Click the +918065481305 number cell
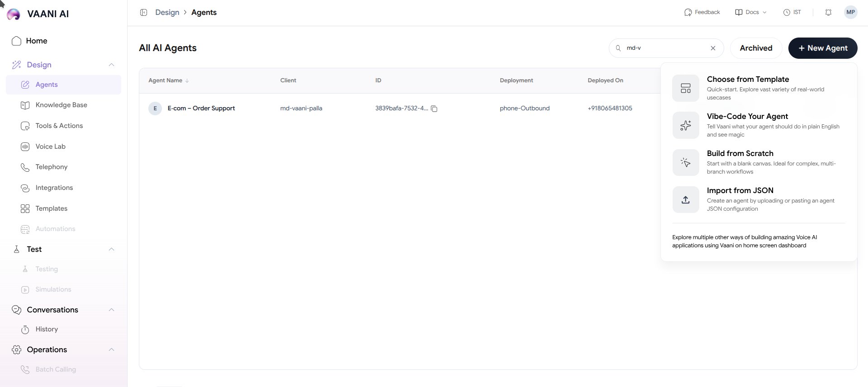 610,109
